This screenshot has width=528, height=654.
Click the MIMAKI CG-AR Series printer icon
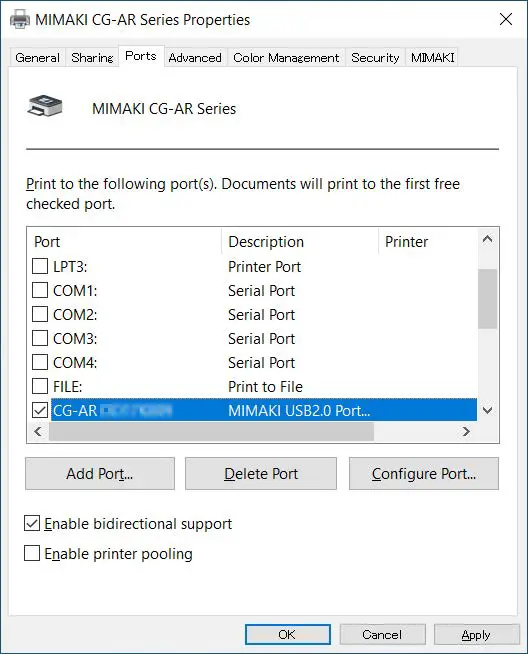pyautogui.click(x=45, y=106)
